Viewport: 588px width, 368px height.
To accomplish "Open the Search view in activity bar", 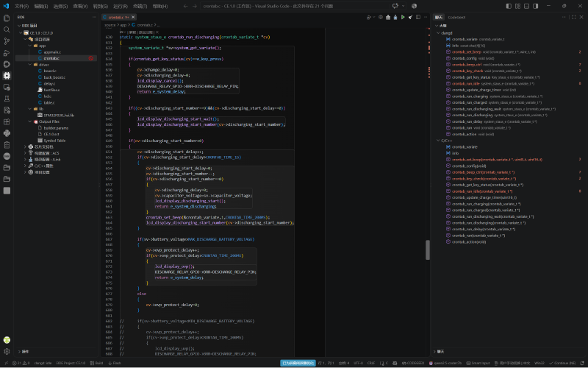I will point(7,29).
